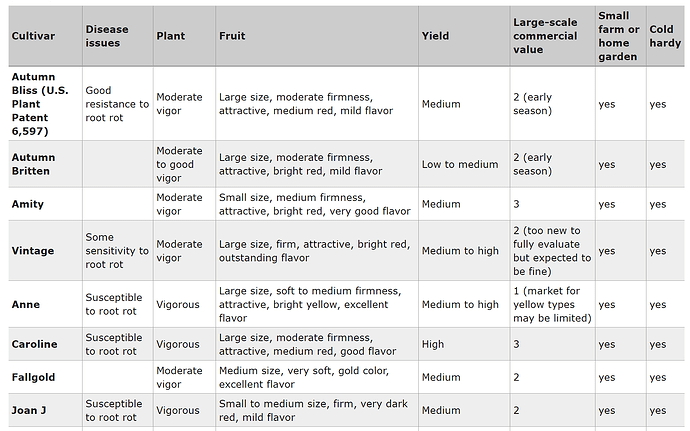Click the Amity cultivar name
This screenshot has width=690, height=431.
tap(28, 204)
